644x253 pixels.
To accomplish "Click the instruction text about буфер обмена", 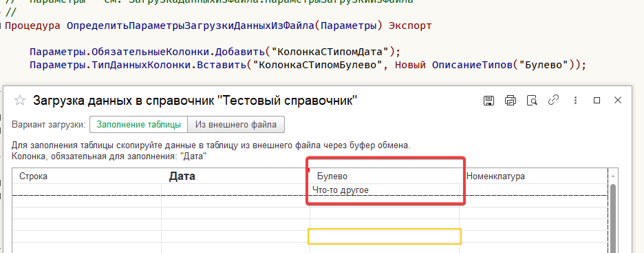I will 211,145.
